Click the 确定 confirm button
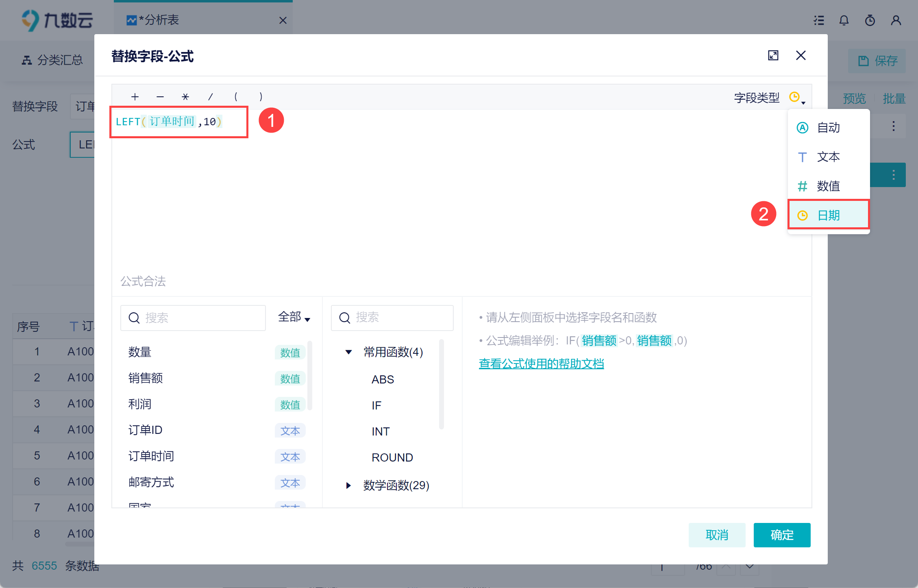918x588 pixels. (781, 535)
